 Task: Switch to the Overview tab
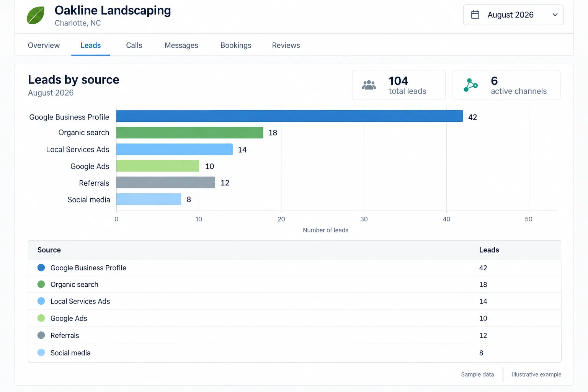44,45
